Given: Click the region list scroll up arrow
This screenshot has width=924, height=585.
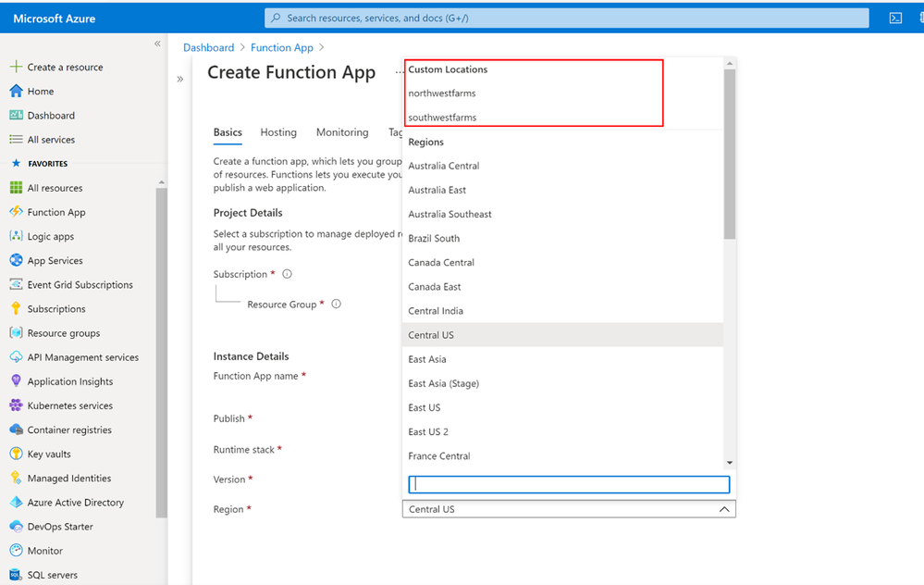Looking at the screenshot, I should (730, 63).
